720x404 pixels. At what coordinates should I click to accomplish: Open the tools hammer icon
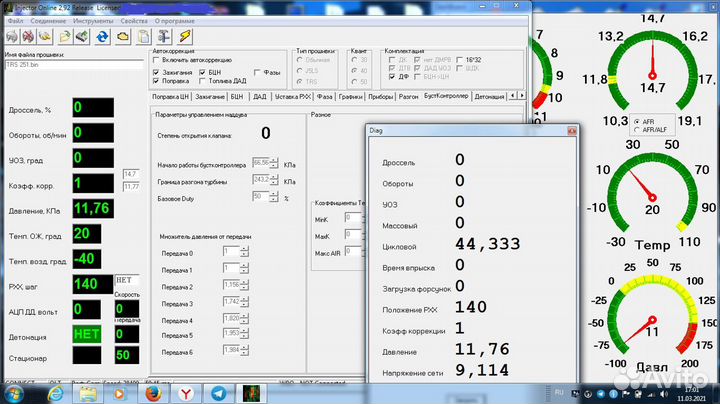point(164,36)
